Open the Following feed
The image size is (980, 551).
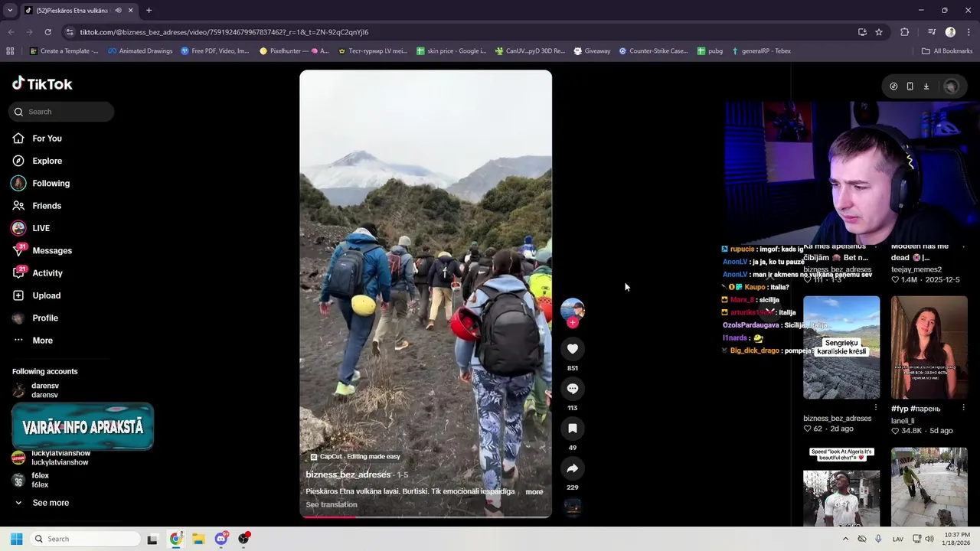(51, 184)
